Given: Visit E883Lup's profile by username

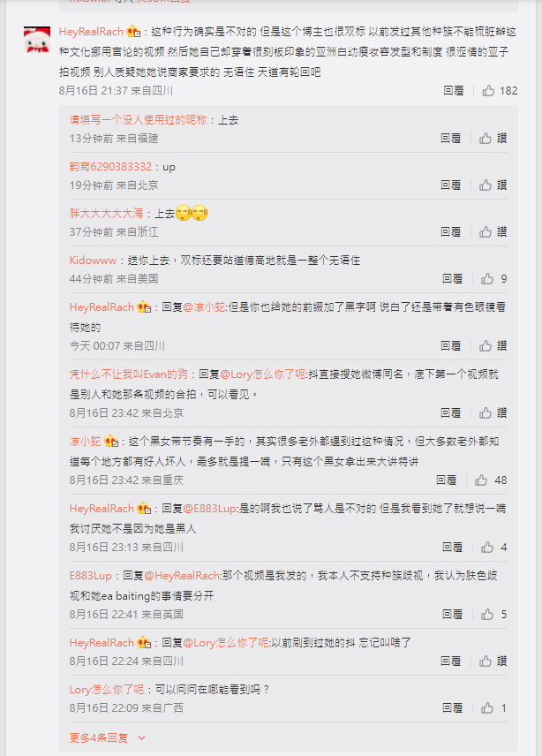Looking at the screenshot, I should coord(91,576).
